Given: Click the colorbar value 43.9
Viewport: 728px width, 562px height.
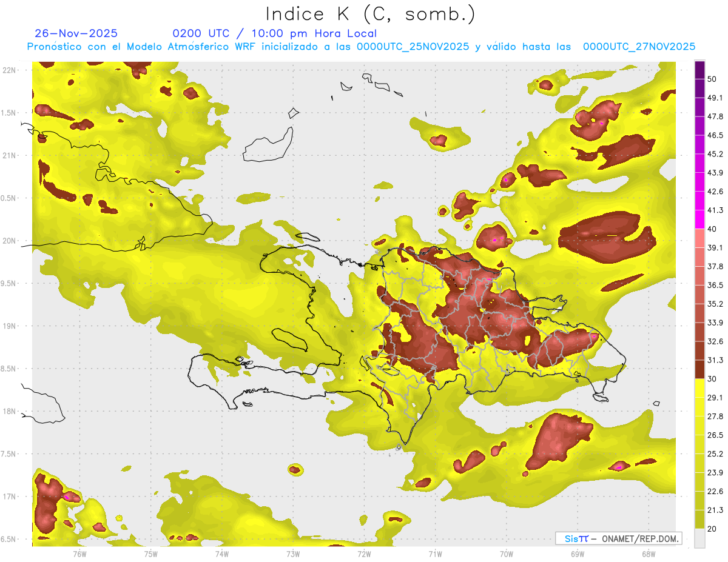Looking at the screenshot, I should point(715,173).
